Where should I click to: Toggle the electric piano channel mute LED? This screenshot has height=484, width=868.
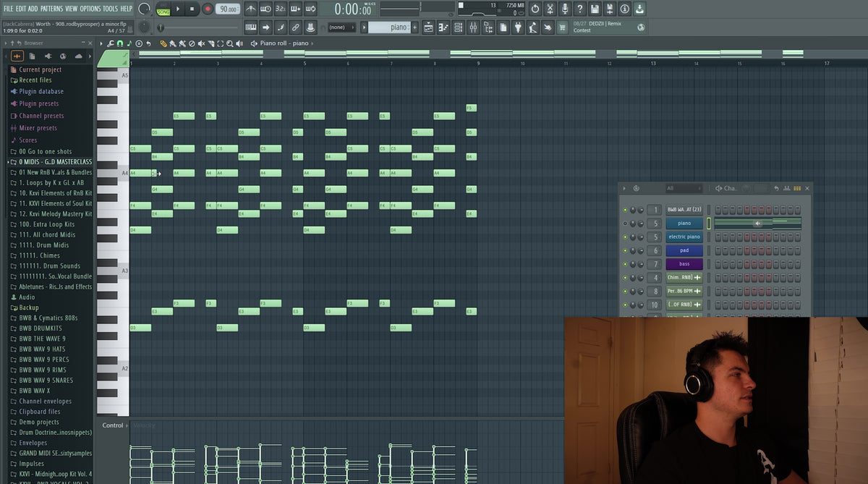[625, 237]
